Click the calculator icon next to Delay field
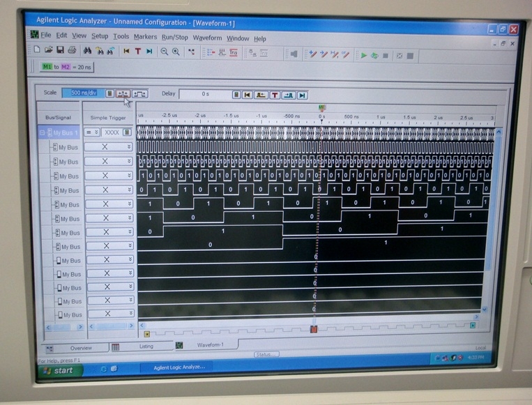Screen dimensions: 532x405 [236, 95]
